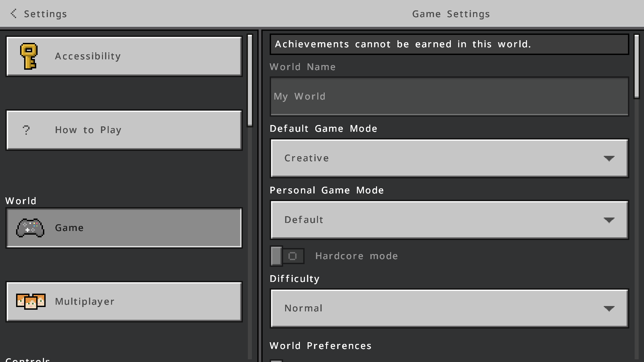Click the left sidebar scrollbar handle
Image resolution: width=644 pixels, height=362 pixels.
(x=250, y=80)
